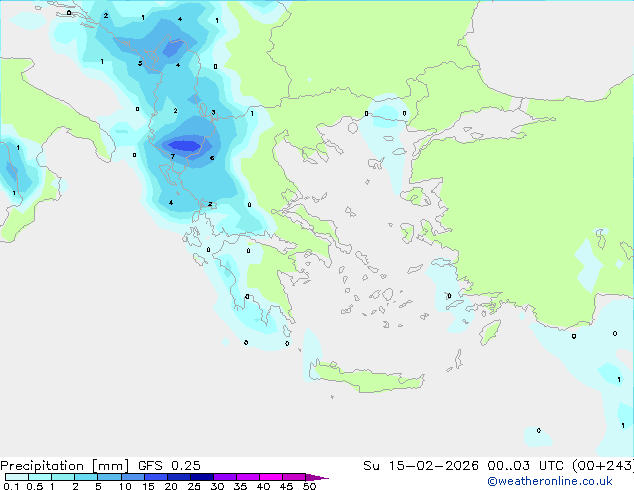The image size is (634, 490).
Task: Click the '5' precipitation value on map
Action: point(140,63)
